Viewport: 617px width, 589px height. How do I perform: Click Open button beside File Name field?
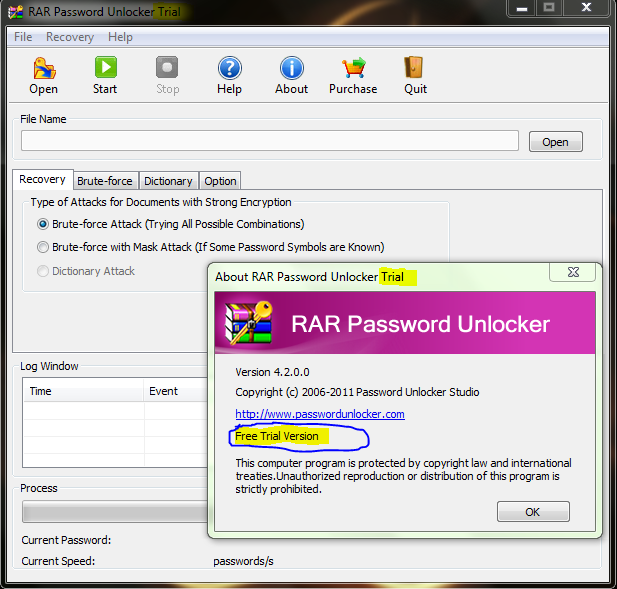point(556,142)
